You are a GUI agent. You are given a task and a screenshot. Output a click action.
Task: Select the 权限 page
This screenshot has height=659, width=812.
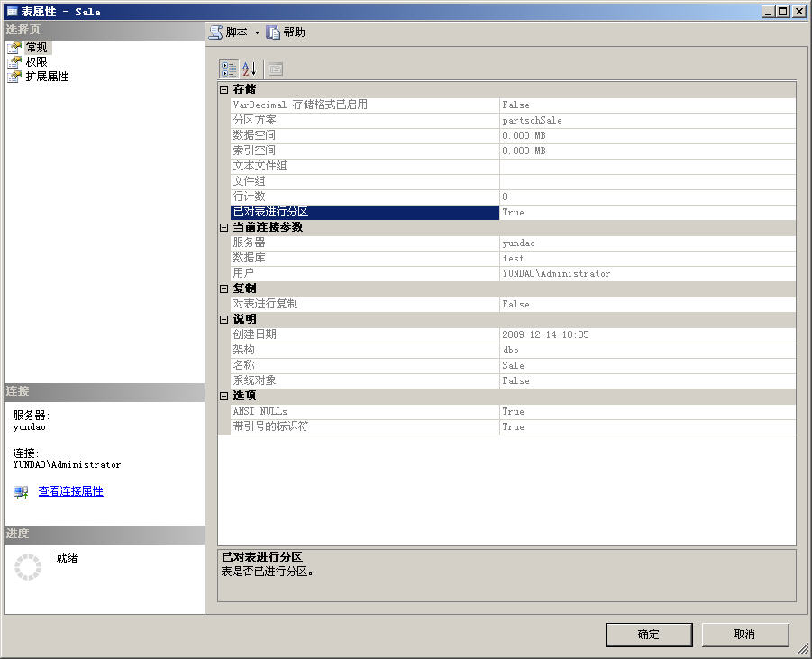click(x=36, y=62)
